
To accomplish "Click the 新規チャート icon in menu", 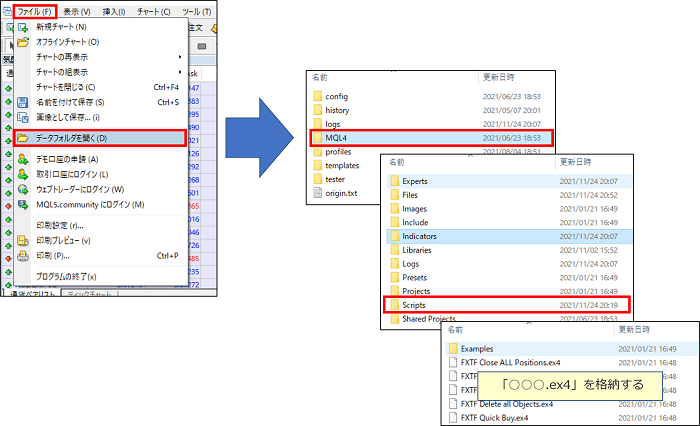I will (x=21, y=27).
